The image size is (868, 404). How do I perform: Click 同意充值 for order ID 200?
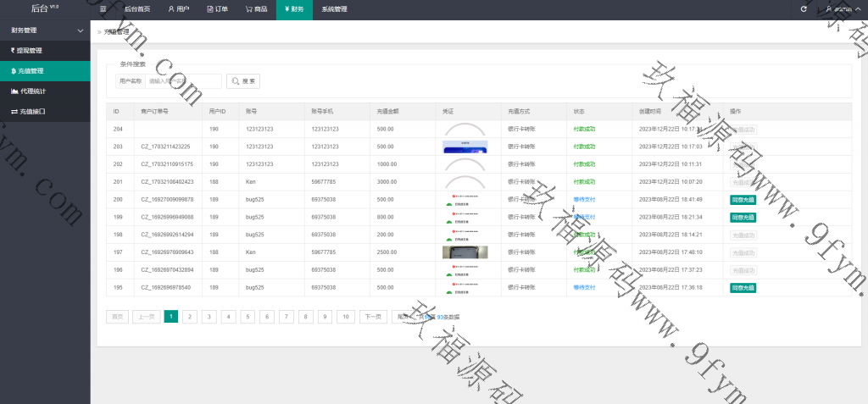click(743, 200)
